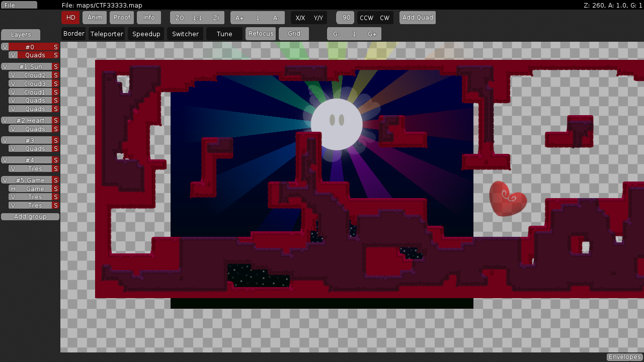Click the Add Quad button
Viewport: 644px width, 362px height.
click(418, 18)
